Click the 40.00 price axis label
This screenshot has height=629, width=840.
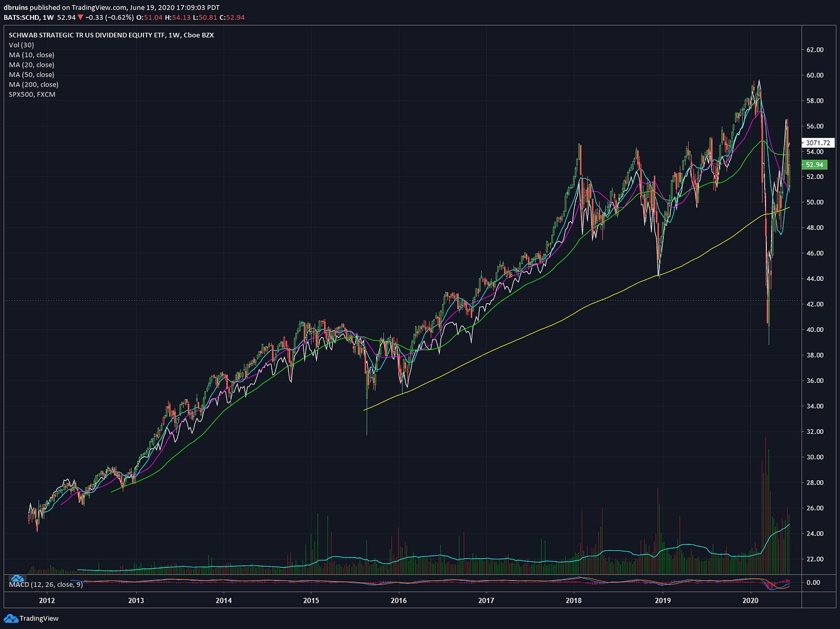pos(815,330)
